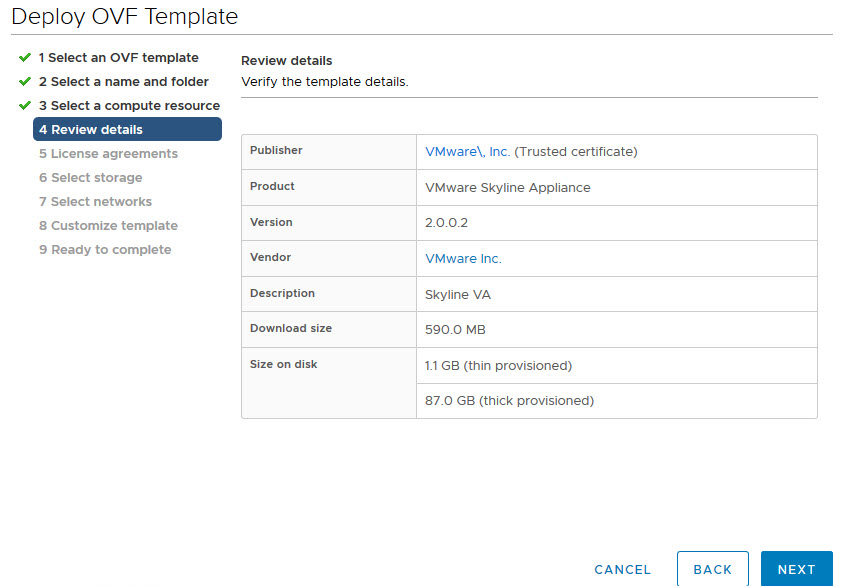Go to step 8 Customize template
This screenshot has width=848, height=586.
(x=108, y=226)
